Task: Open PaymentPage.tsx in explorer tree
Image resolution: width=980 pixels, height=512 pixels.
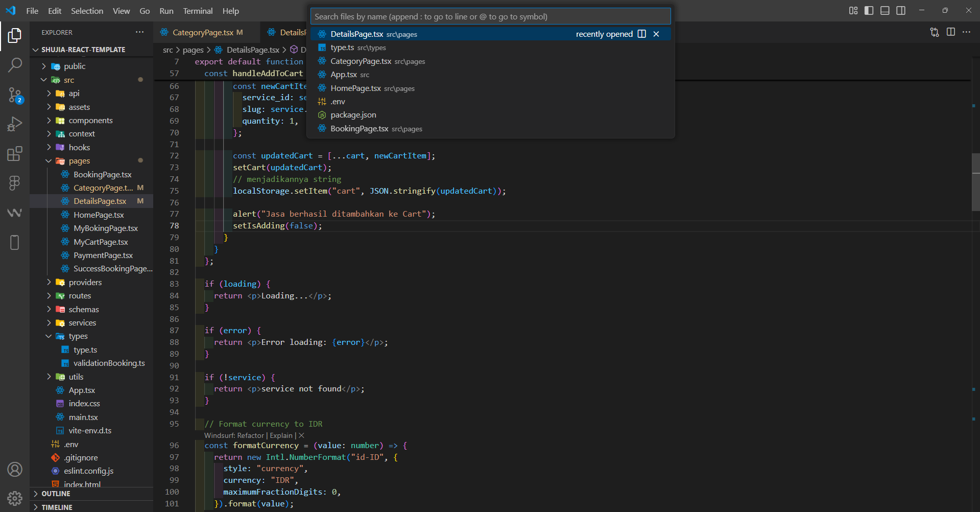Action: click(103, 255)
